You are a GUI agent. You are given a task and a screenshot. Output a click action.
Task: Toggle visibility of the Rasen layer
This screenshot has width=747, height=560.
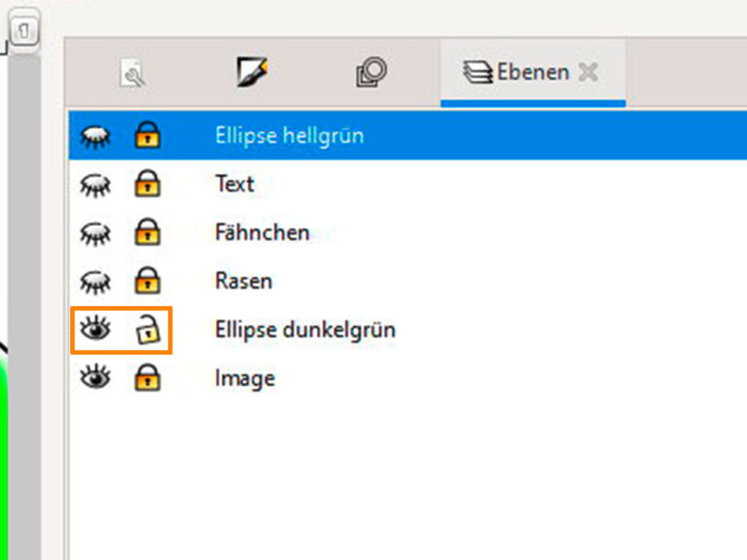coord(95,281)
